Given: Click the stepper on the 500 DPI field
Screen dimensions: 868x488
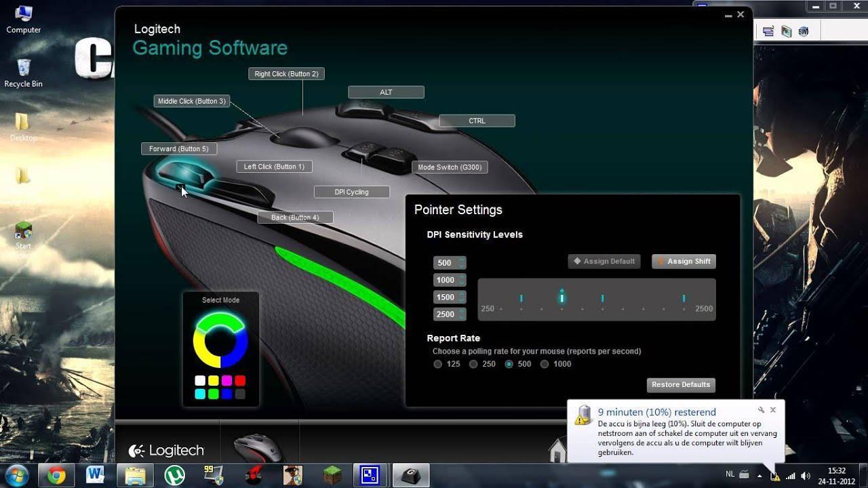Looking at the screenshot, I should [x=462, y=263].
